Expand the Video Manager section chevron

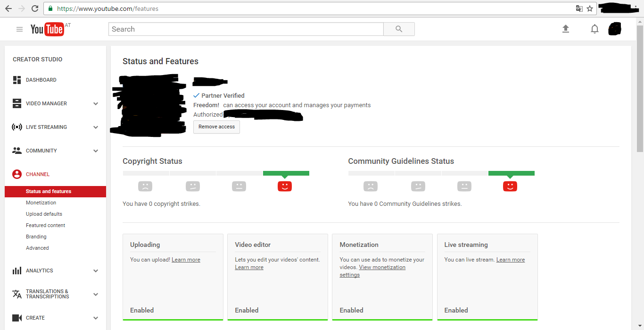pos(96,103)
